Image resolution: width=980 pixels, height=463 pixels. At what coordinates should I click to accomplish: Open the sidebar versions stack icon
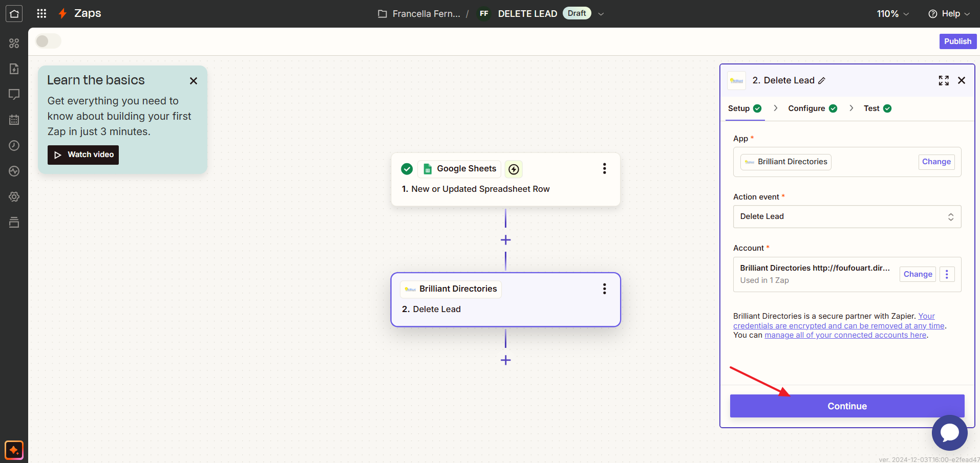click(14, 223)
